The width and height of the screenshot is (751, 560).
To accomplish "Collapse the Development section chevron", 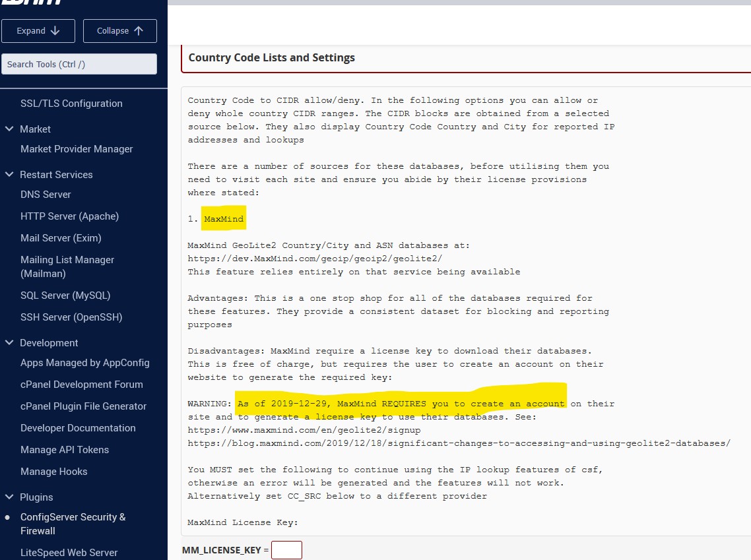I will 9,343.
